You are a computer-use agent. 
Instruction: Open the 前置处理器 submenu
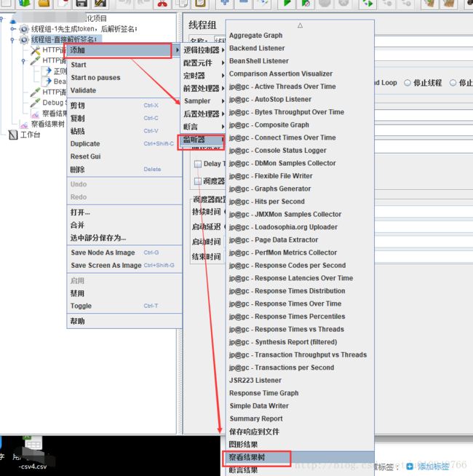point(204,88)
